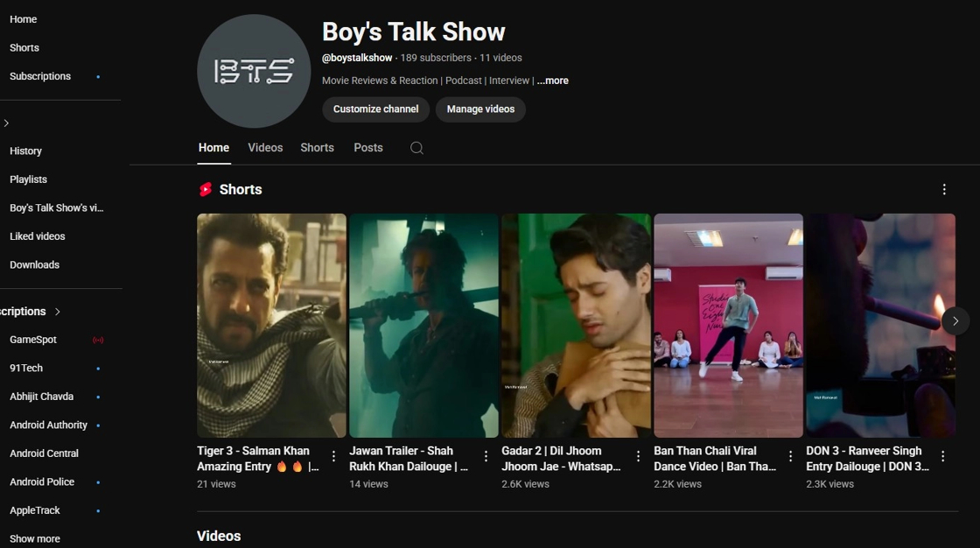Open options menu for Jawan Trailer short
The image size is (980, 548).
[486, 457]
